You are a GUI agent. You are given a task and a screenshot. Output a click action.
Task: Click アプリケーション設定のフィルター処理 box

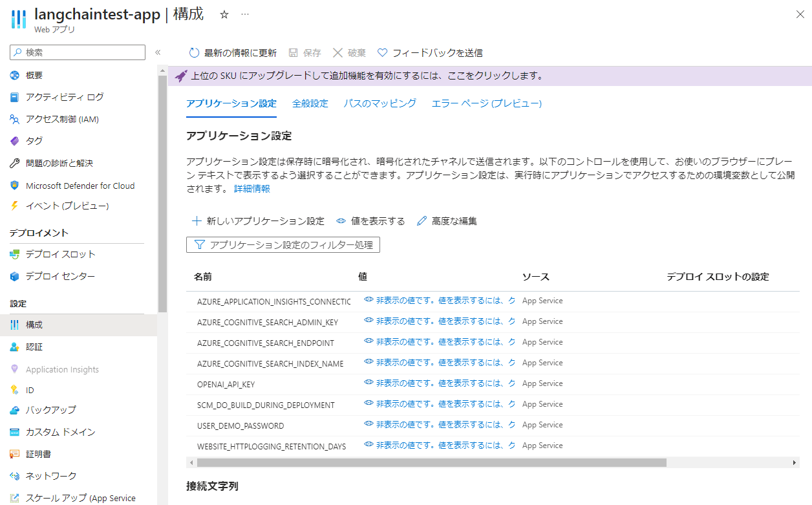point(283,245)
